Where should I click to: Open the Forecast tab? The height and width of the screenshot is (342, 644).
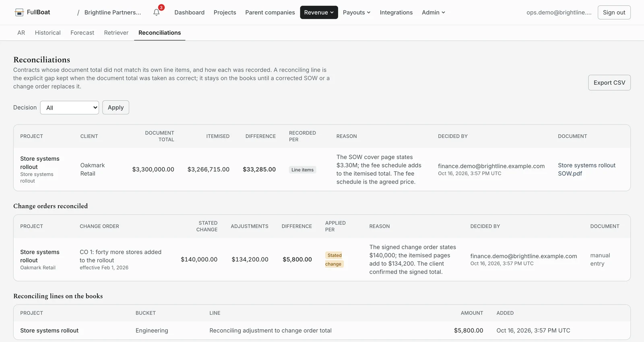(x=82, y=33)
